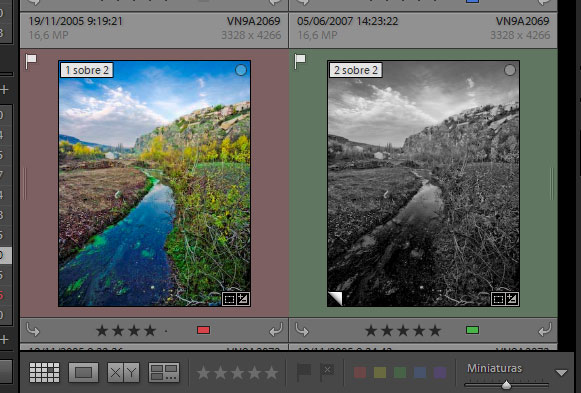
Task: Set toolbar rating to four stars
Action: coord(254,373)
